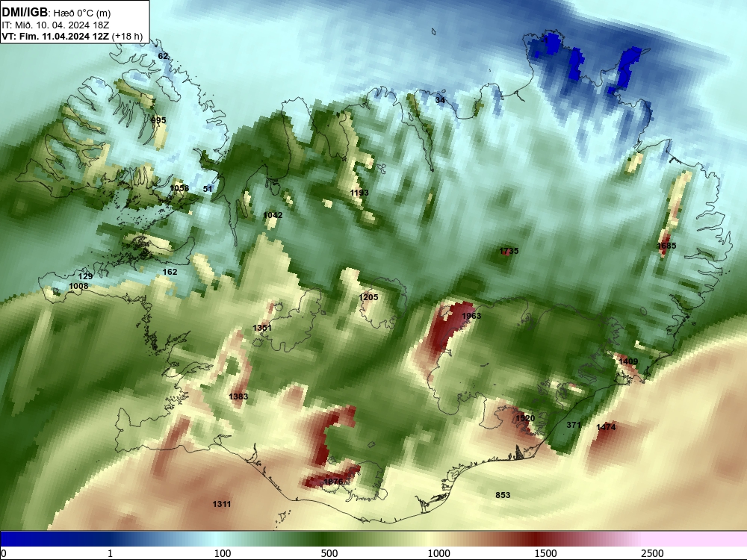Click the 51 map value
This screenshot has width=747, height=560.
pyautogui.click(x=208, y=189)
